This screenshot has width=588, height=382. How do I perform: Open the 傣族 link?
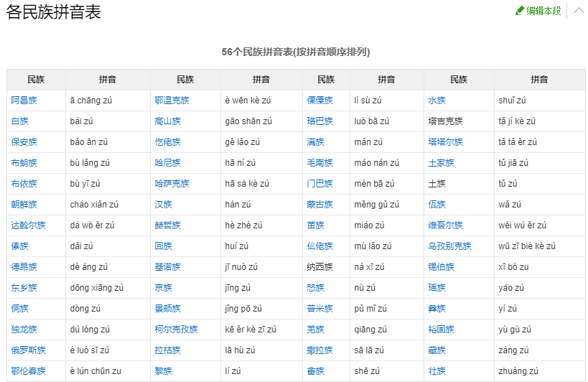tap(20, 246)
